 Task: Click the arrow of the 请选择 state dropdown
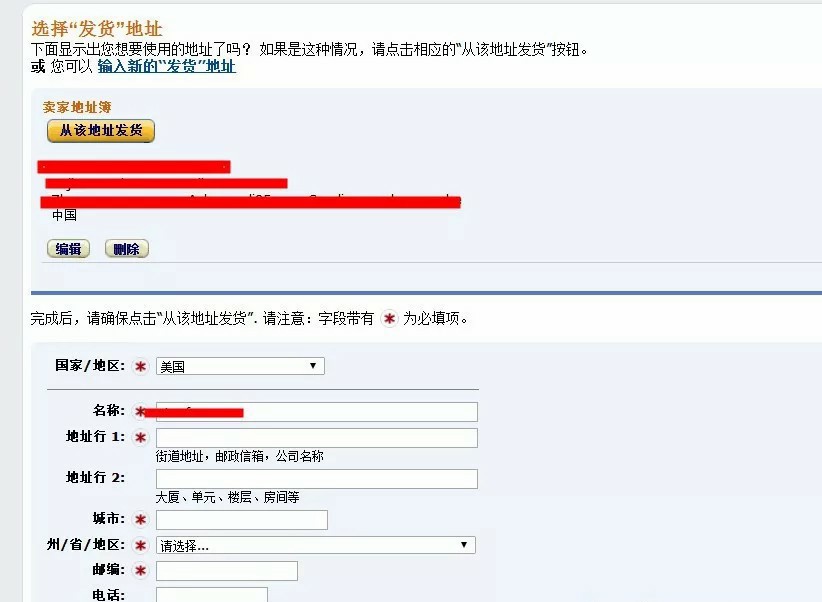tap(464, 545)
